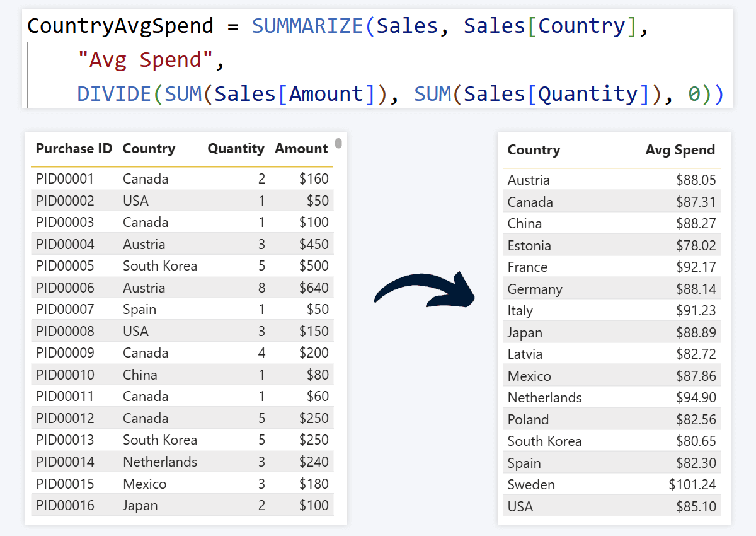Click "Avg Spend" string in formula
This screenshot has height=536, width=756.
[x=146, y=60]
